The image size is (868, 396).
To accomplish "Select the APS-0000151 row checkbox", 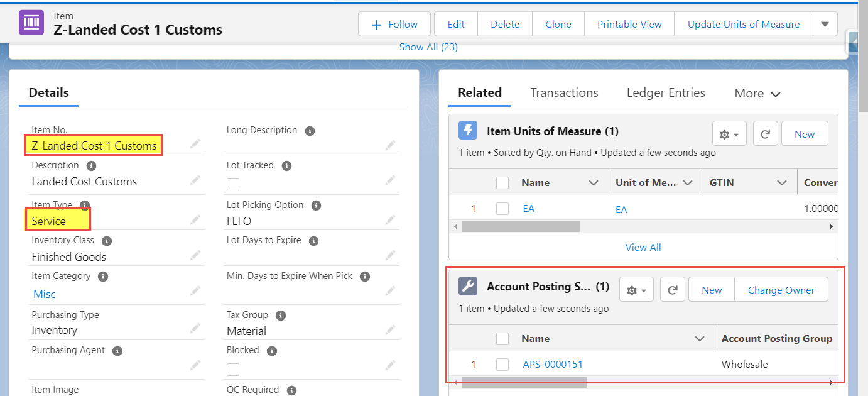I will 502,365.
